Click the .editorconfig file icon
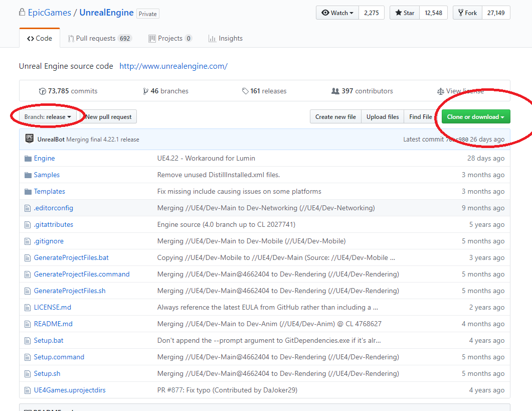532x411 pixels. click(x=28, y=208)
